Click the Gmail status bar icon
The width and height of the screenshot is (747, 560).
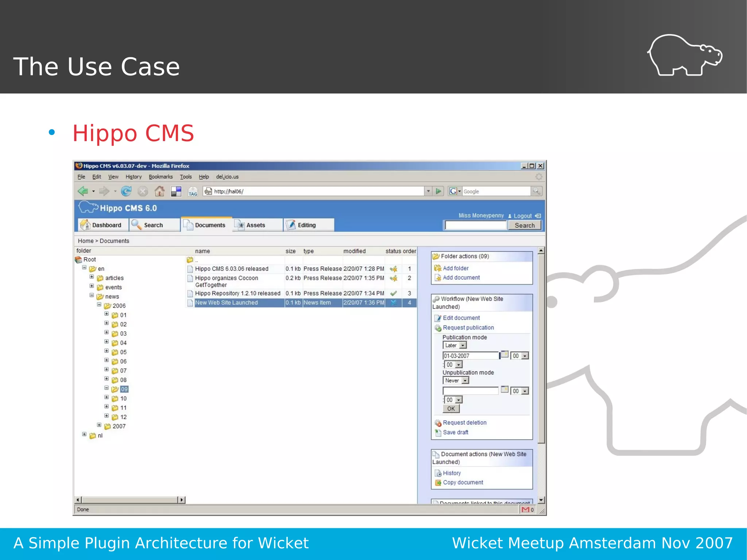(x=526, y=510)
